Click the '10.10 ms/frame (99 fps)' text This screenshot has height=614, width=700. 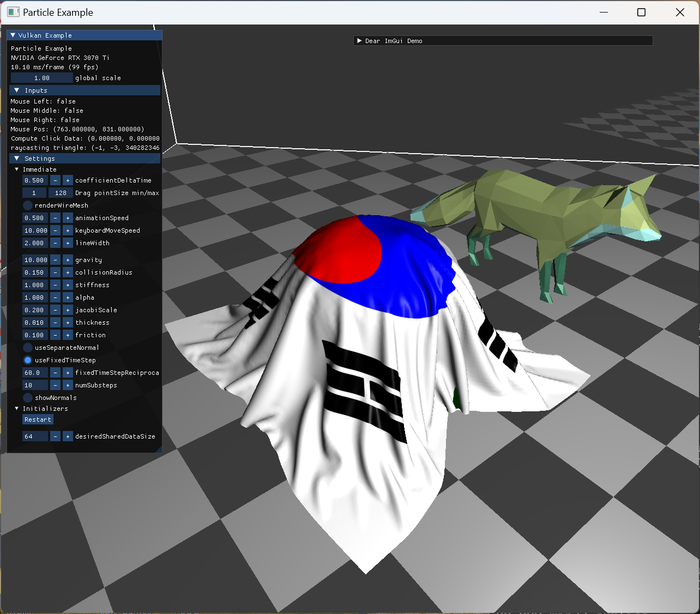coord(55,67)
